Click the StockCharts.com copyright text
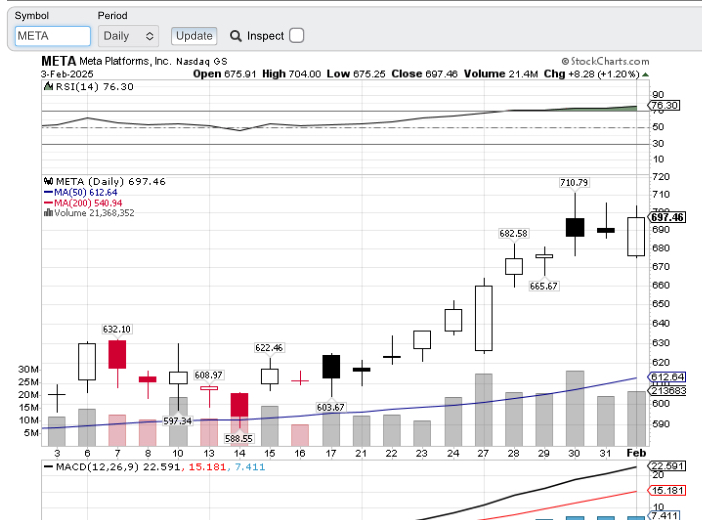Screen dimensions: 702x520 point(605,61)
